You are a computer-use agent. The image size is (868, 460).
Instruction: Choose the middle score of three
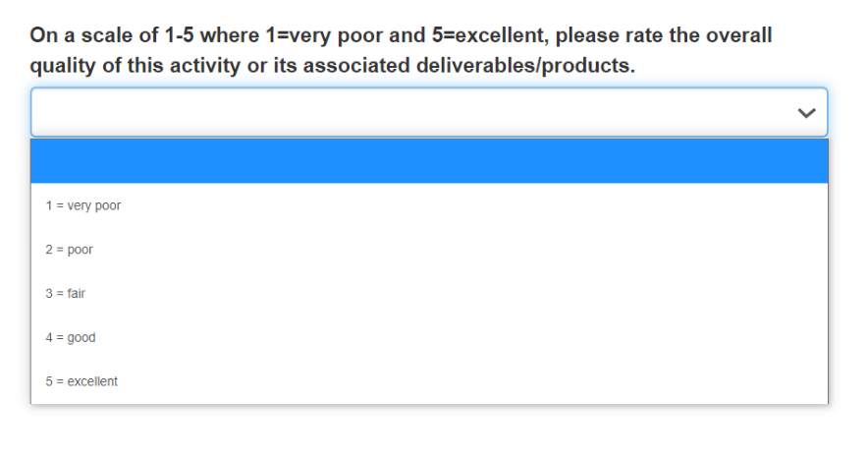65,293
